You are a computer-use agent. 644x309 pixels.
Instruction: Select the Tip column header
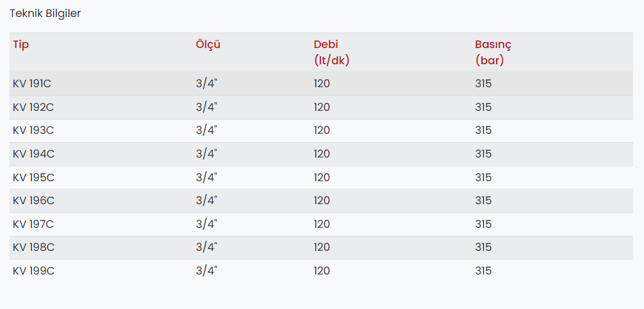point(21,45)
